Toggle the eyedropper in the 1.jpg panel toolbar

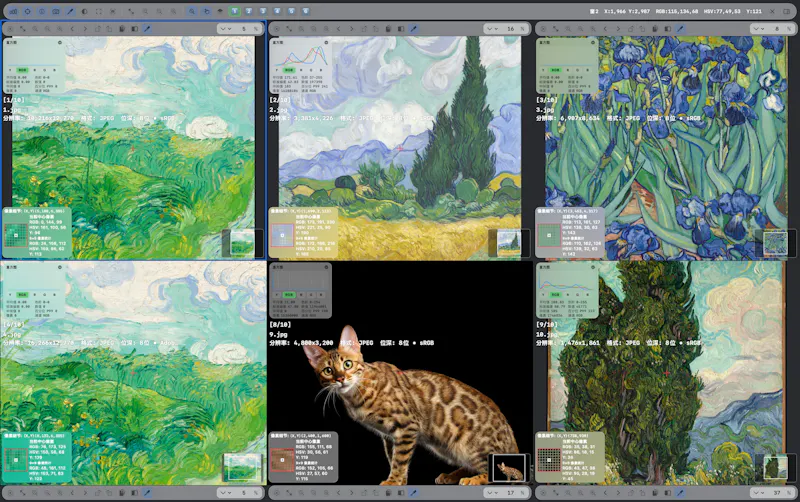pyautogui.click(x=147, y=29)
